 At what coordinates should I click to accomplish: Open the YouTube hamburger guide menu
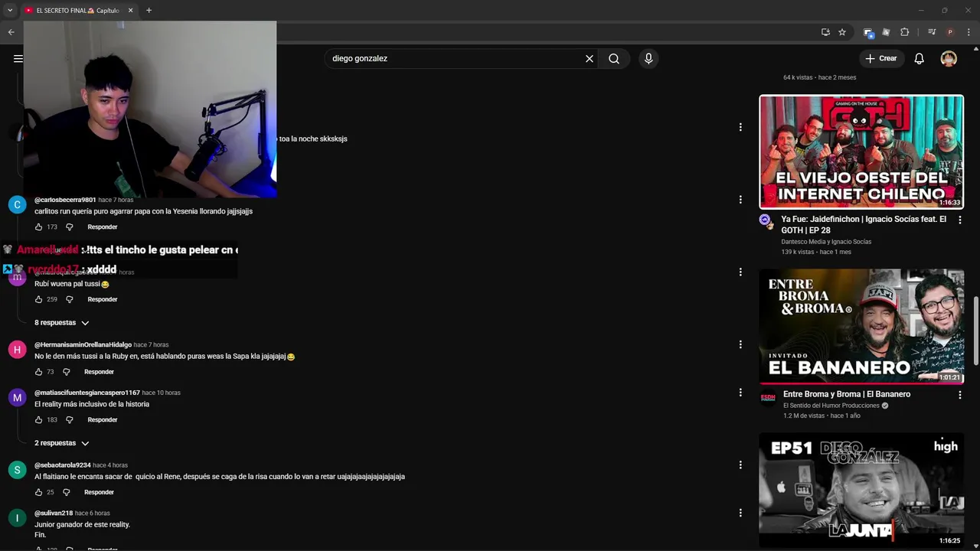point(18,58)
